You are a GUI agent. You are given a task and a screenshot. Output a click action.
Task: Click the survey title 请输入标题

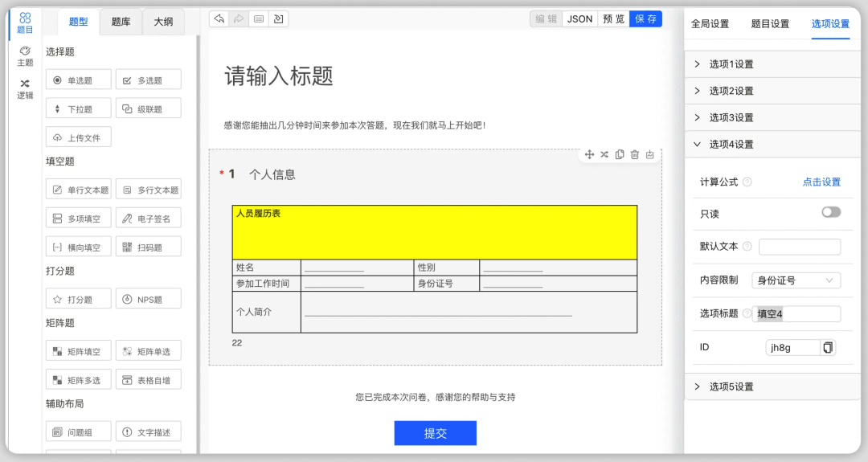click(x=278, y=76)
